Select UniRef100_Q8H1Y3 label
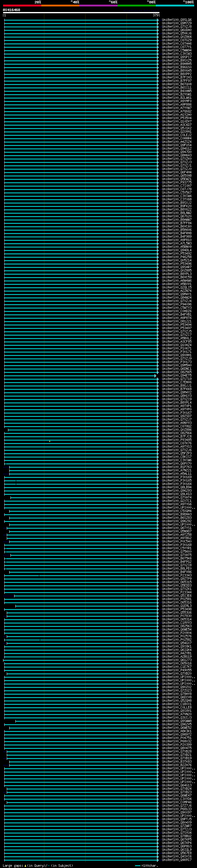197x868 pixels. click(177, 396)
